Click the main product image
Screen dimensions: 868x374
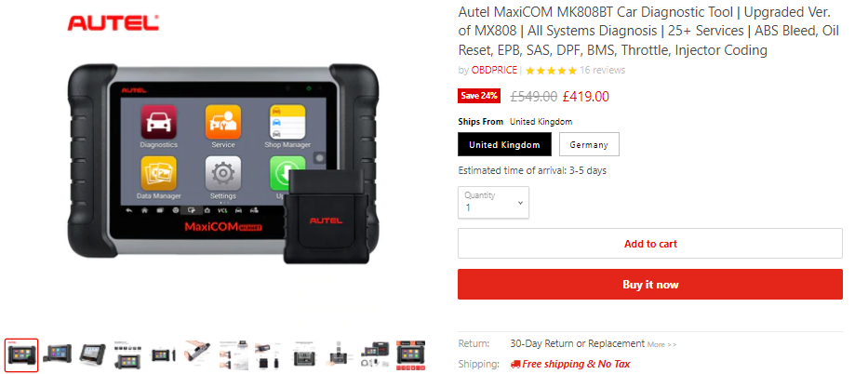(223, 163)
